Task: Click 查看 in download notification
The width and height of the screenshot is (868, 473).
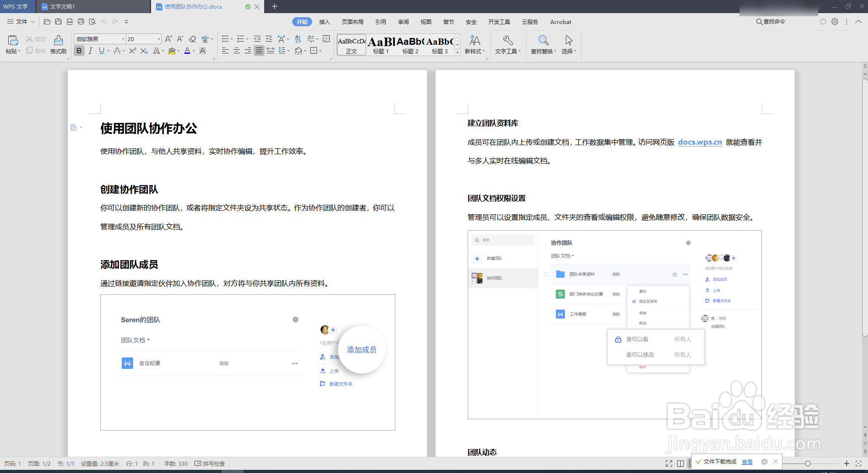Action: click(747, 462)
